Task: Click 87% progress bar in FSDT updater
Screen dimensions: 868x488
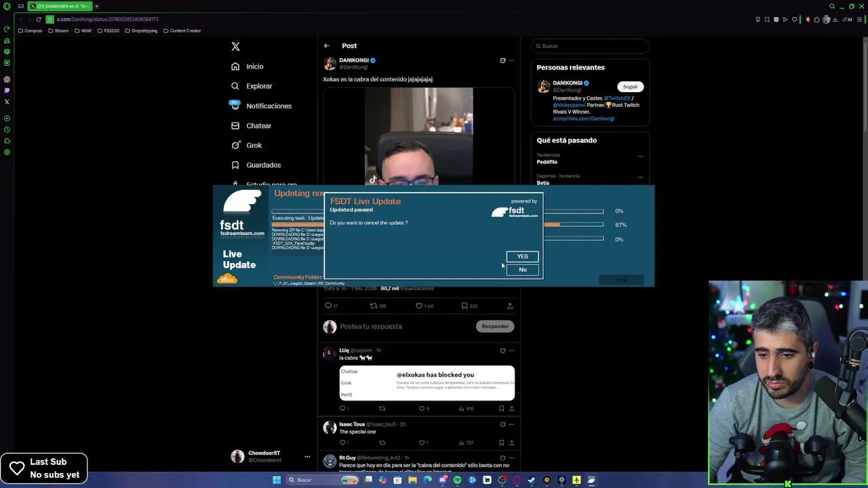Action: tap(574, 225)
